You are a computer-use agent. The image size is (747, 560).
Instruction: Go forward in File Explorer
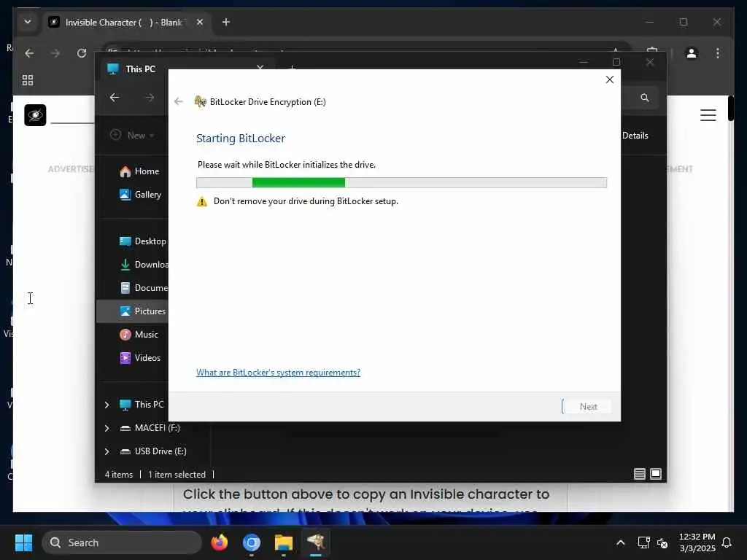pos(150,98)
